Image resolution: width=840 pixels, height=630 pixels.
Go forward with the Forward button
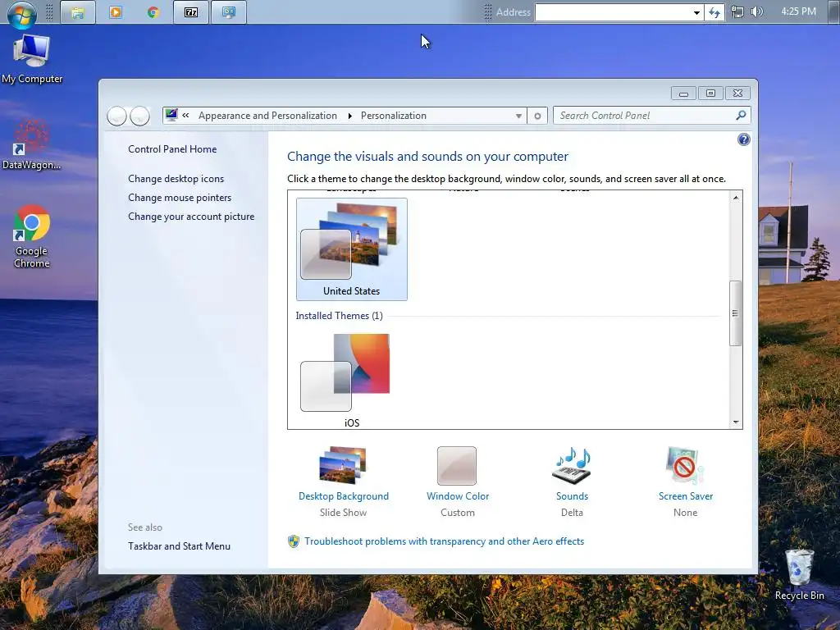[x=139, y=116]
